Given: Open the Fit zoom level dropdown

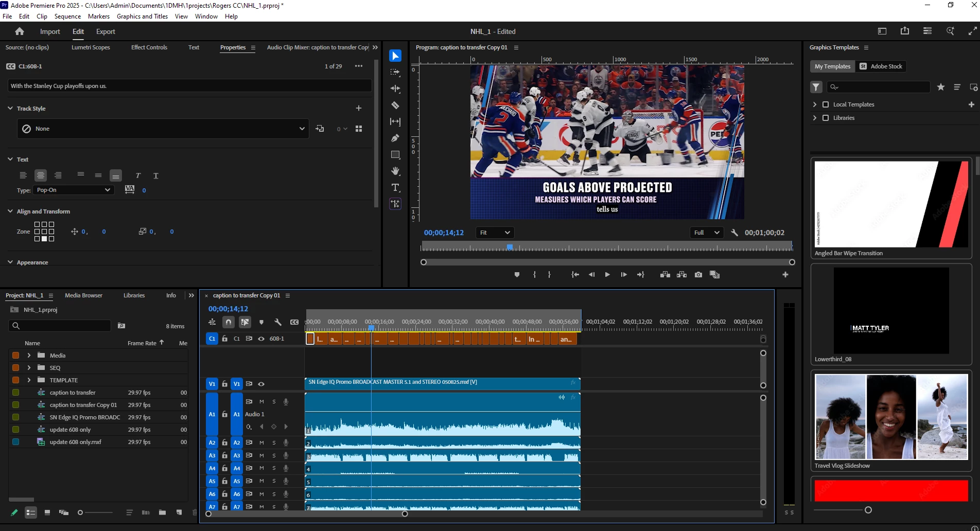Looking at the screenshot, I should (495, 233).
